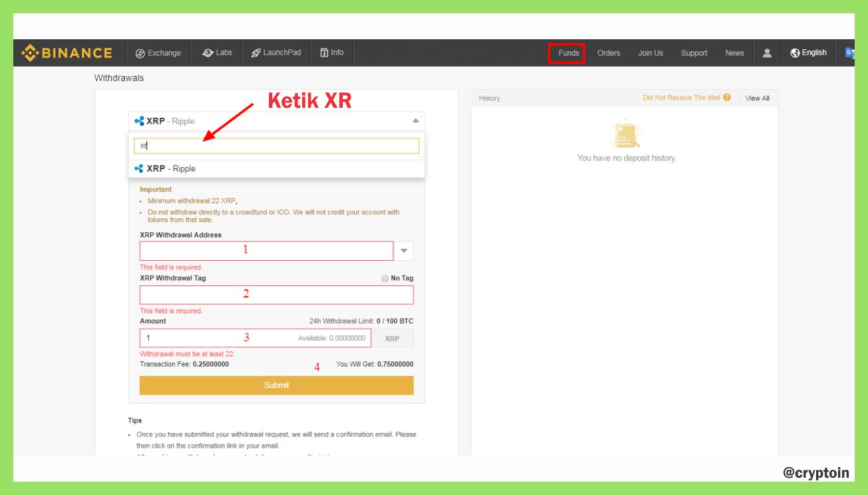The width and height of the screenshot is (868, 495).
Task: Open the Funds menu
Action: click(568, 53)
